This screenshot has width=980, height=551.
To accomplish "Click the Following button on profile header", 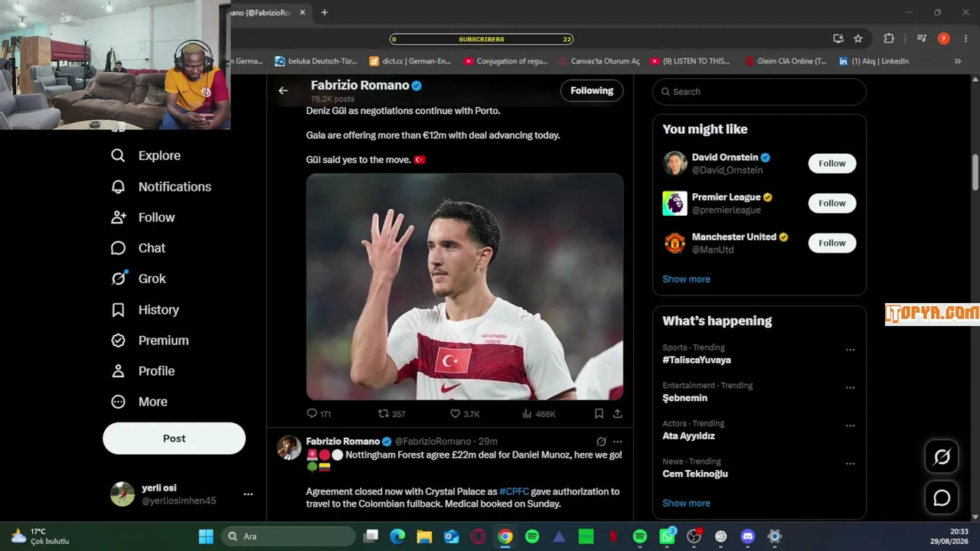I will [592, 90].
